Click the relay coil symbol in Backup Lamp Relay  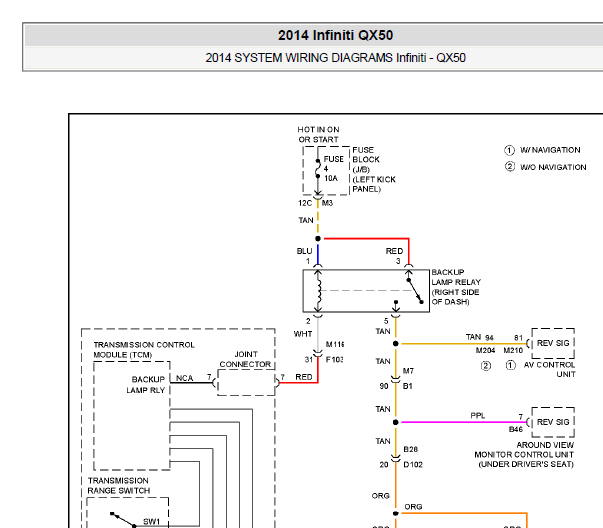[x=318, y=291]
